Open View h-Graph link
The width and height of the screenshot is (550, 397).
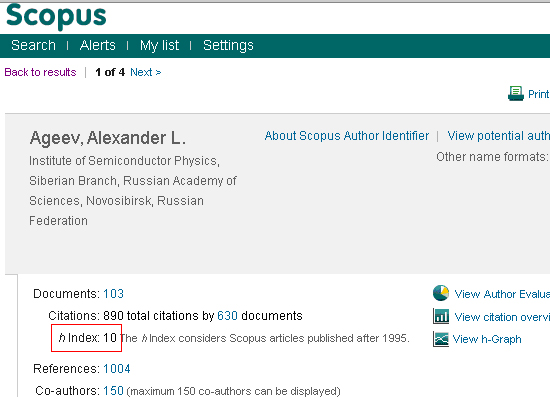pos(487,339)
